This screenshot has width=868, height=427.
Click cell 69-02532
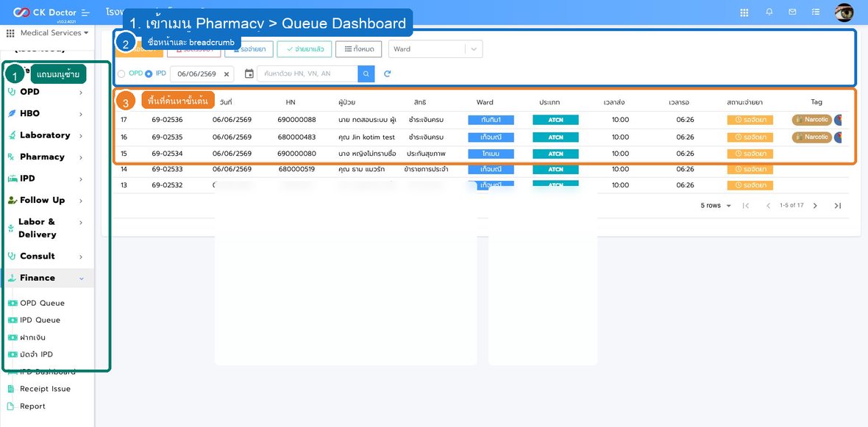click(x=167, y=184)
